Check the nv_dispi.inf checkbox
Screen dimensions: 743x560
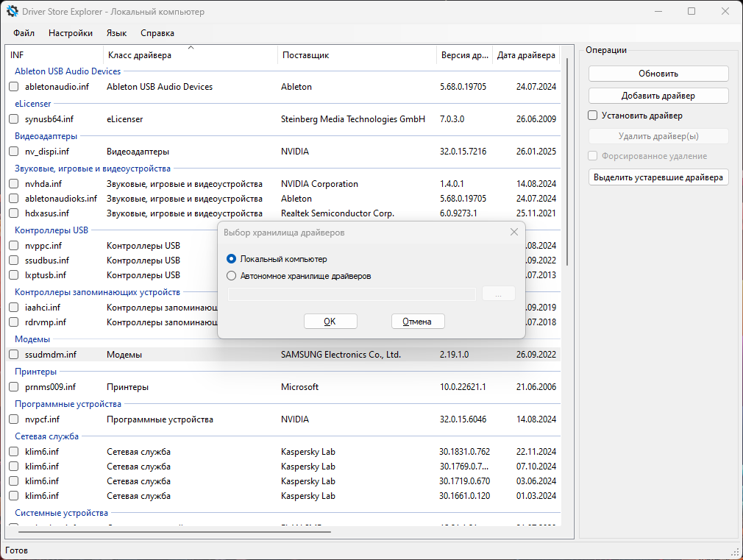point(14,152)
